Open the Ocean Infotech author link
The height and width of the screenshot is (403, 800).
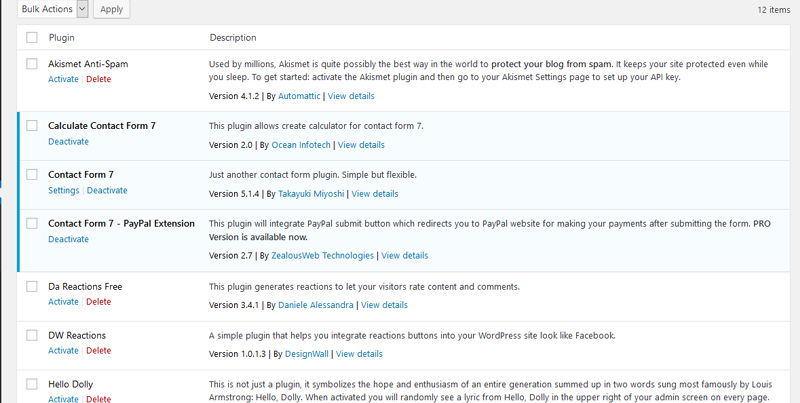coord(301,145)
